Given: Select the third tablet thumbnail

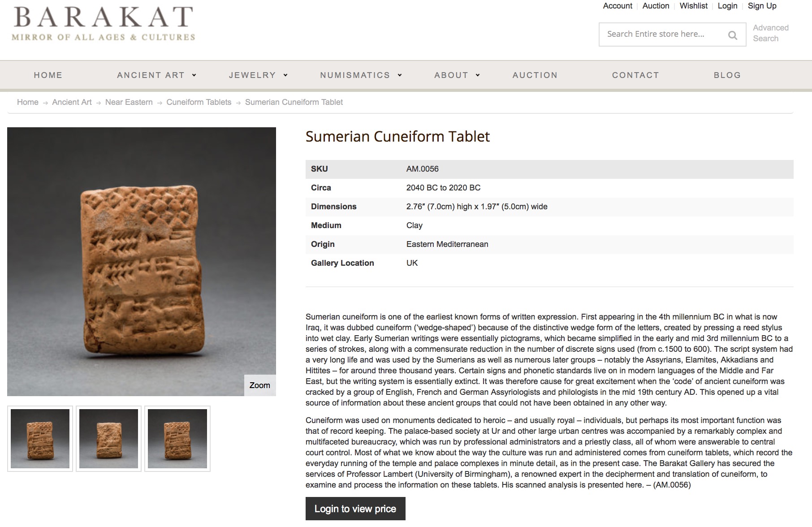Looking at the screenshot, I should (177, 439).
